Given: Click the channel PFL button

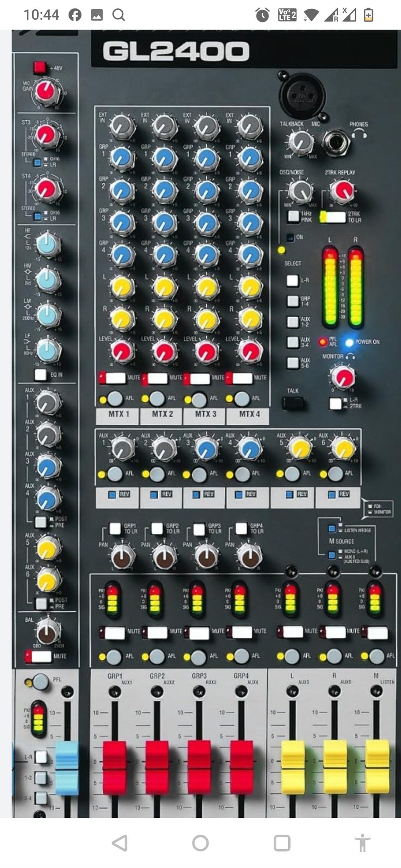Looking at the screenshot, I should pyautogui.click(x=40, y=681).
